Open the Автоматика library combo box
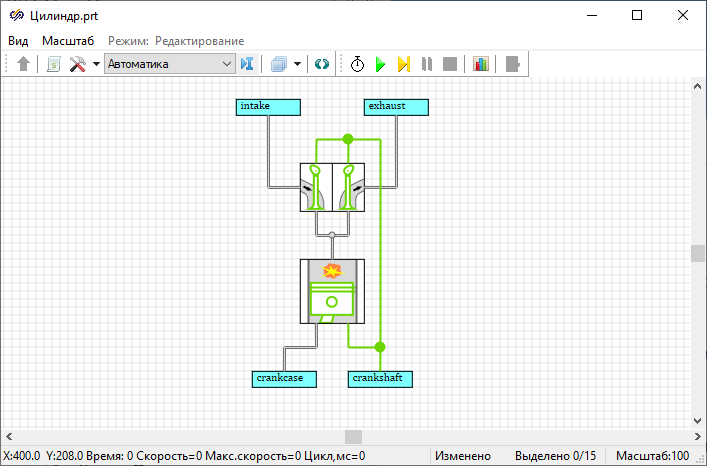 coord(169,64)
